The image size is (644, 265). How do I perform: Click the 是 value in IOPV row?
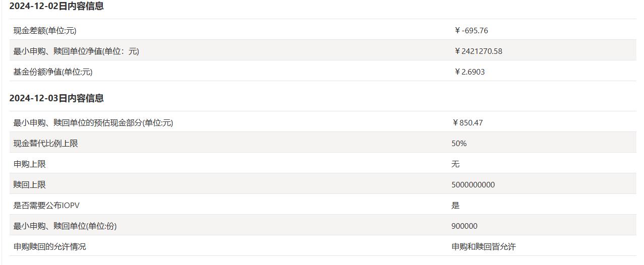pos(456,206)
